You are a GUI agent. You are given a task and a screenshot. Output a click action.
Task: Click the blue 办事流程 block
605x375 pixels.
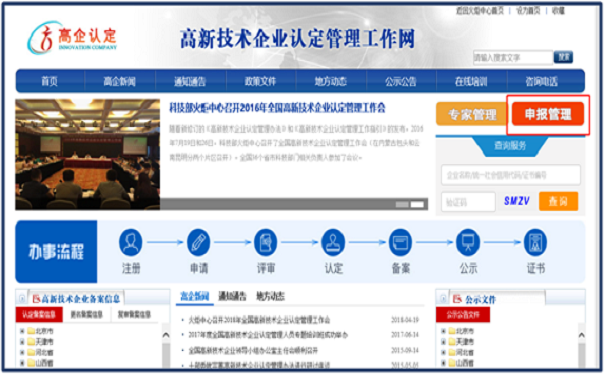pyautogui.click(x=56, y=252)
